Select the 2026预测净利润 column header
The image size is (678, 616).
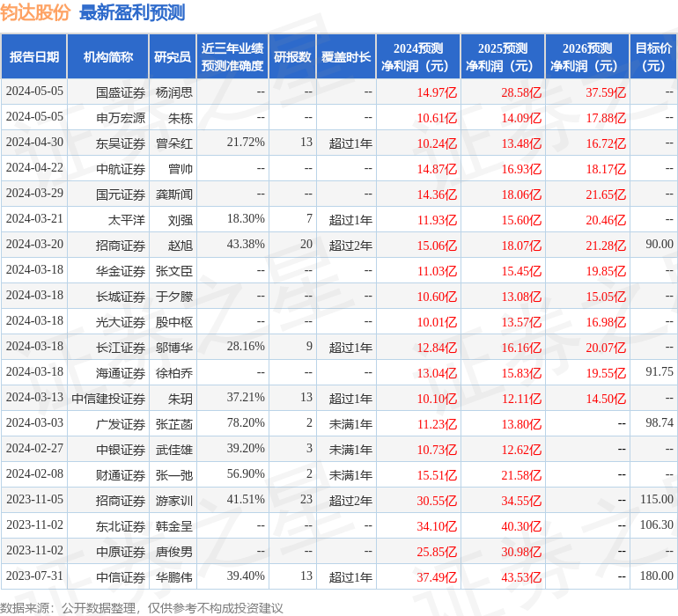tap(587, 56)
